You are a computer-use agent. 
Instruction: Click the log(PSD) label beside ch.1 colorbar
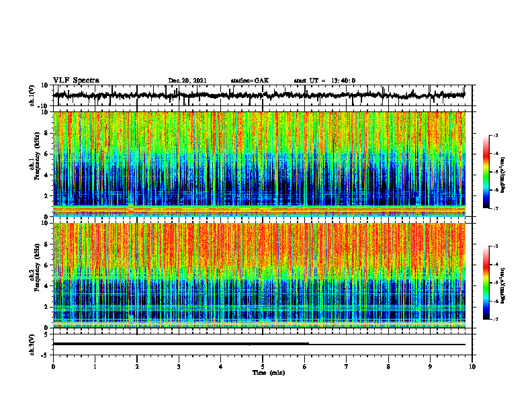tap(502, 175)
